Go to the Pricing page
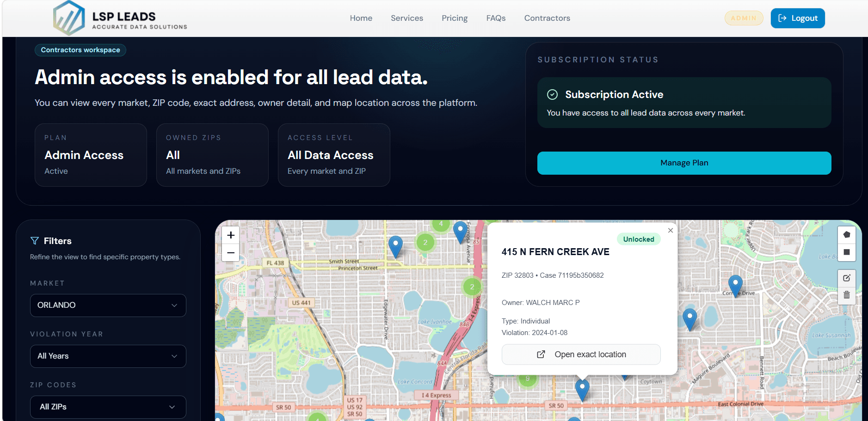The image size is (868, 421). pyautogui.click(x=455, y=18)
